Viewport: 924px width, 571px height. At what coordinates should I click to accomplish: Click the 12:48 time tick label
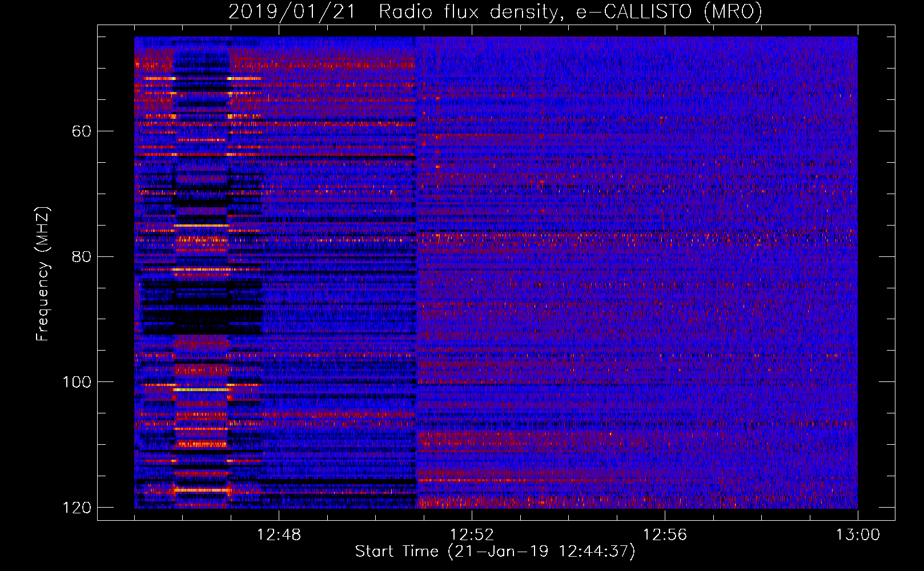coord(279,535)
